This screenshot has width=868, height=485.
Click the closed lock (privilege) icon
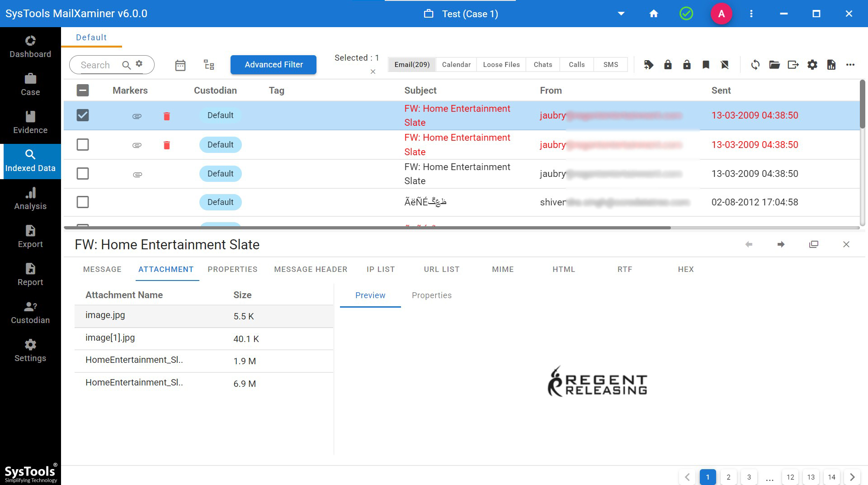click(x=668, y=65)
